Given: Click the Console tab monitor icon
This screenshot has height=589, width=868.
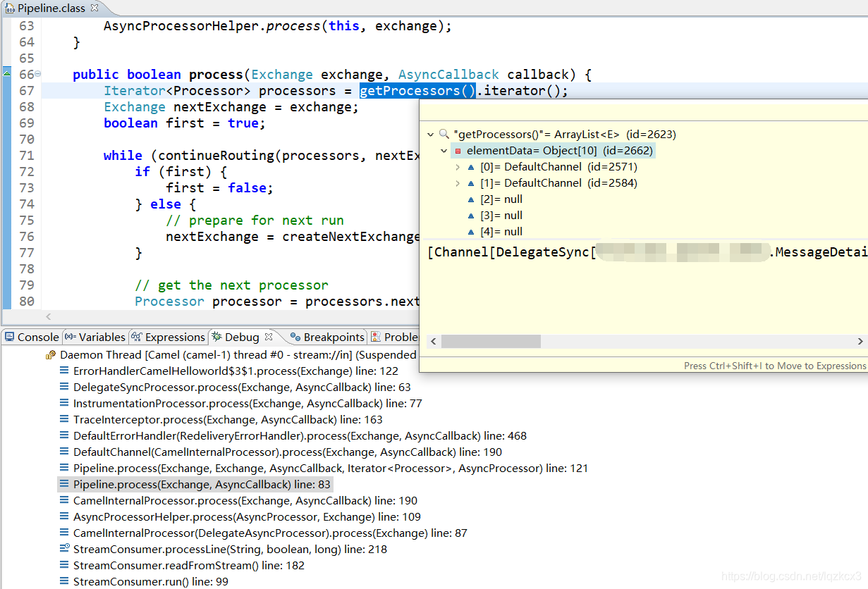Looking at the screenshot, I should (9, 337).
